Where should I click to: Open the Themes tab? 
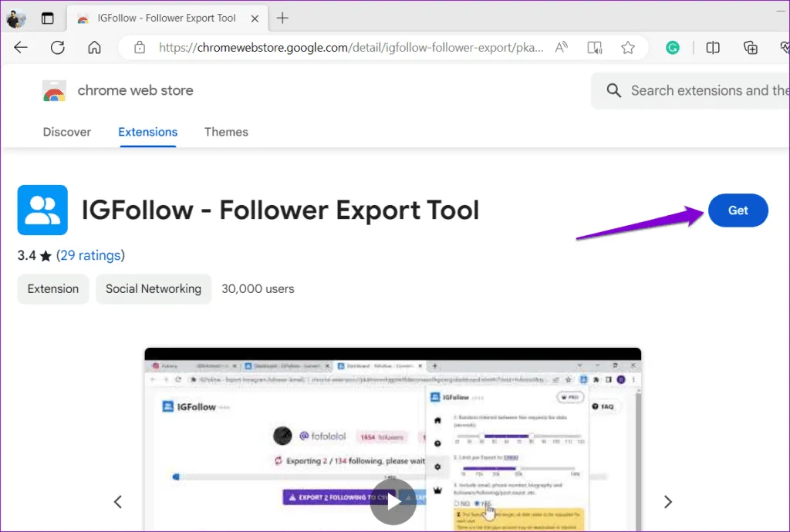[226, 132]
